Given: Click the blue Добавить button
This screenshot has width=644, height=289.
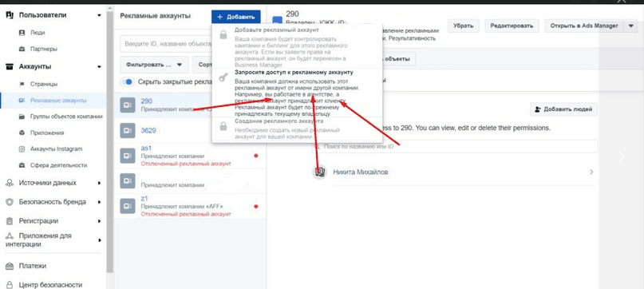Looking at the screenshot, I should (235, 17).
